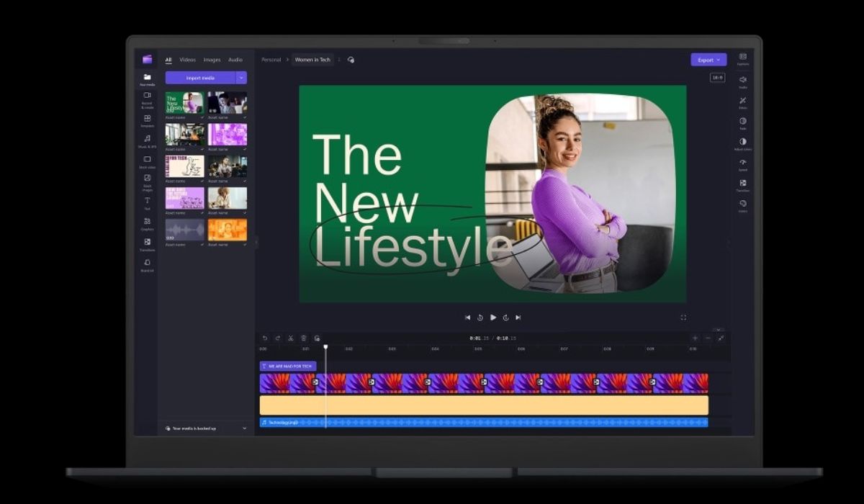Open the Brand kit sidebar section
Image resolution: width=864 pixels, height=504 pixels.
[x=147, y=265]
